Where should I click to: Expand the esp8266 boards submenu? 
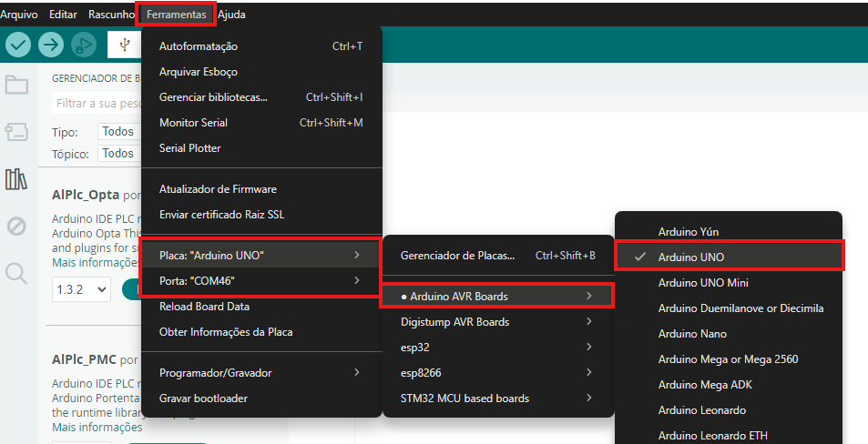[x=498, y=373]
